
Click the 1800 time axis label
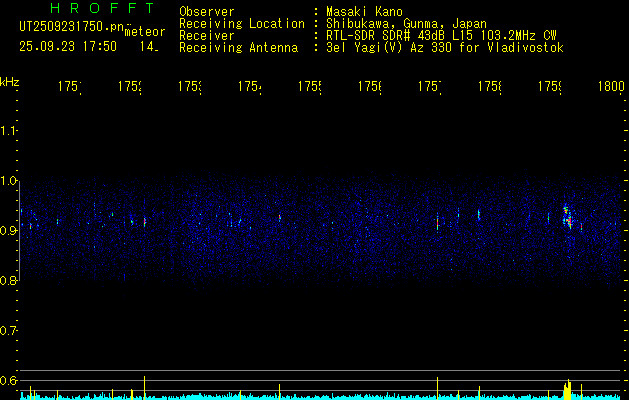(x=611, y=87)
